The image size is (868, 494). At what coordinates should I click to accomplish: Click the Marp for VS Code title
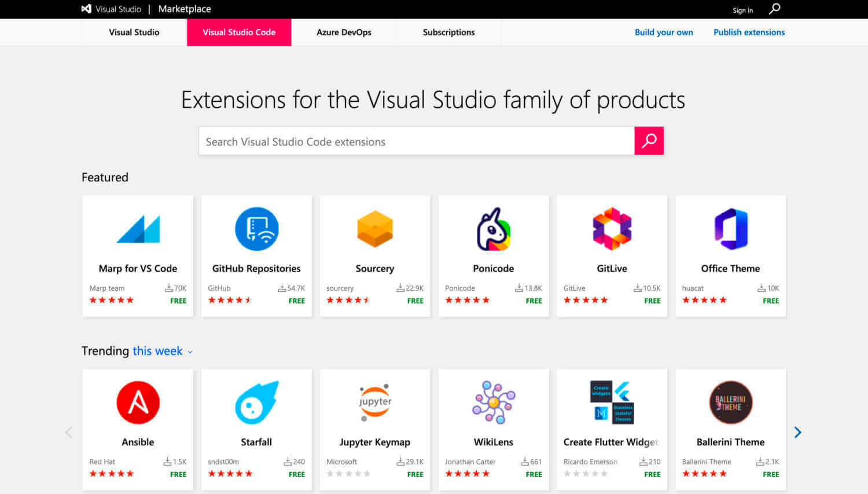138,268
